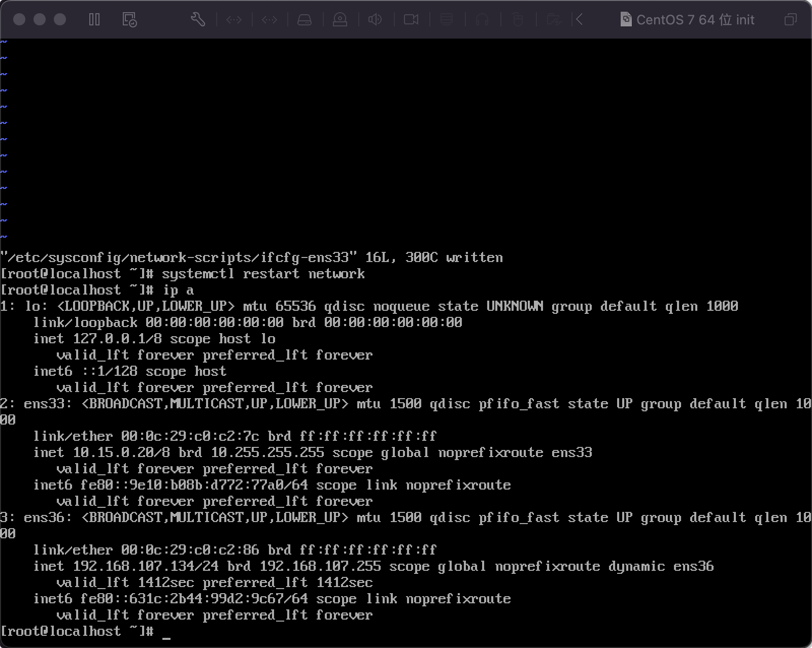Minimize the VM window
Viewport: 812px width, 648px height.
[x=40, y=19]
